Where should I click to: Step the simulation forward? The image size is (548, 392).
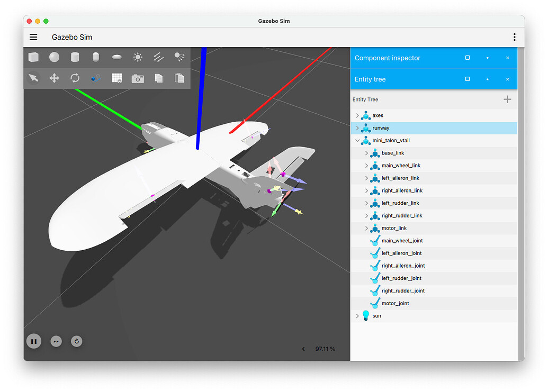pos(56,341)
